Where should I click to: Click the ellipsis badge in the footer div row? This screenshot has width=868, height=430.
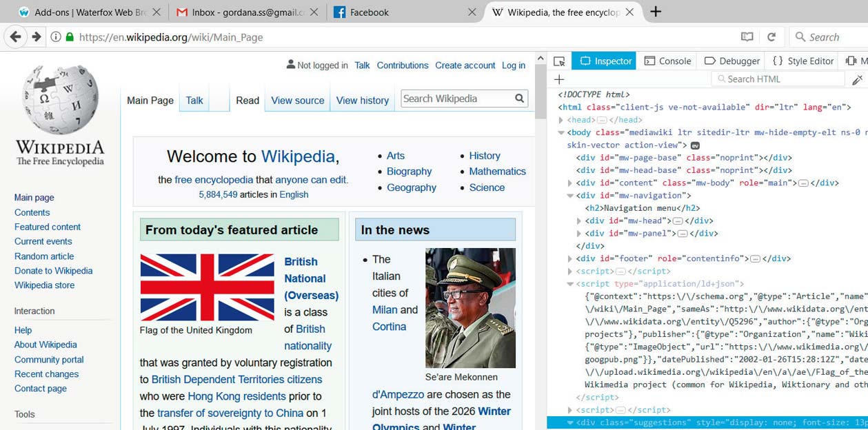(x=755, y=259)
